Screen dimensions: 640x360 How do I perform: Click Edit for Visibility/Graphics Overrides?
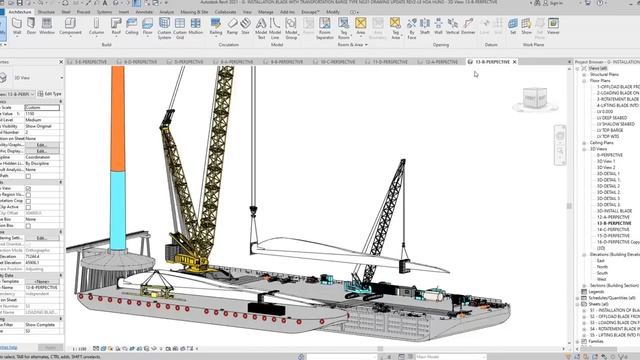point(42,145)
